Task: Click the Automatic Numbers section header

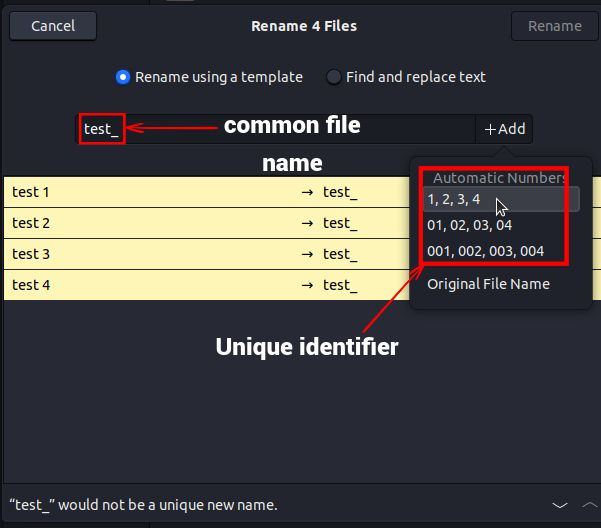Action: [499, 178]
